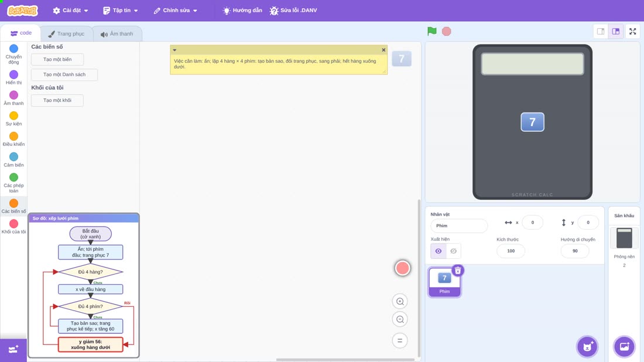
Task: Delete the Phím sprite using trash icon
Action: pyautogui.click(x=458, y=271)
